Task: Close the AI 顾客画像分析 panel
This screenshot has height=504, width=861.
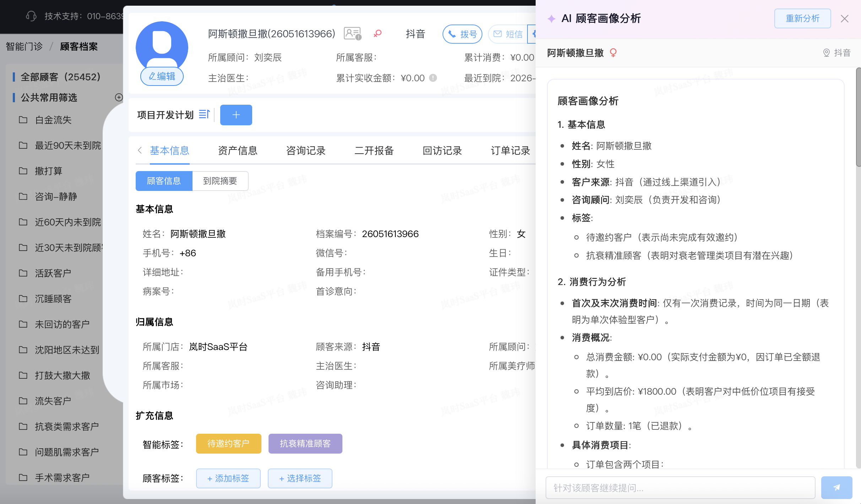Action: (845, 18)
